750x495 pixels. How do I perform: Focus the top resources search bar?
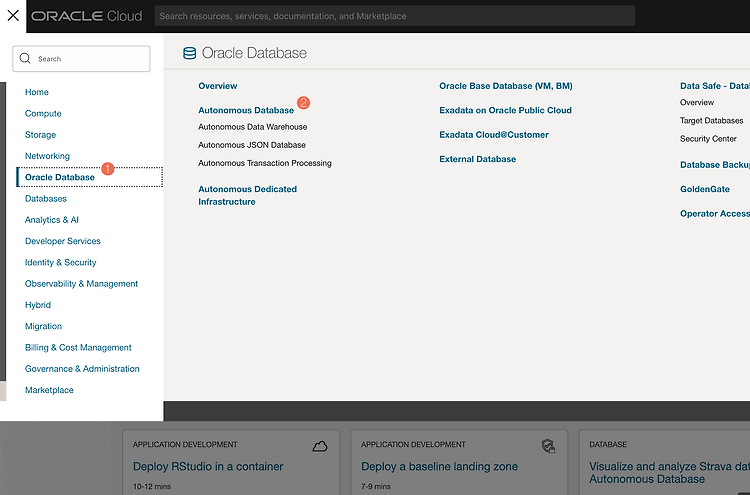point(395,16)
